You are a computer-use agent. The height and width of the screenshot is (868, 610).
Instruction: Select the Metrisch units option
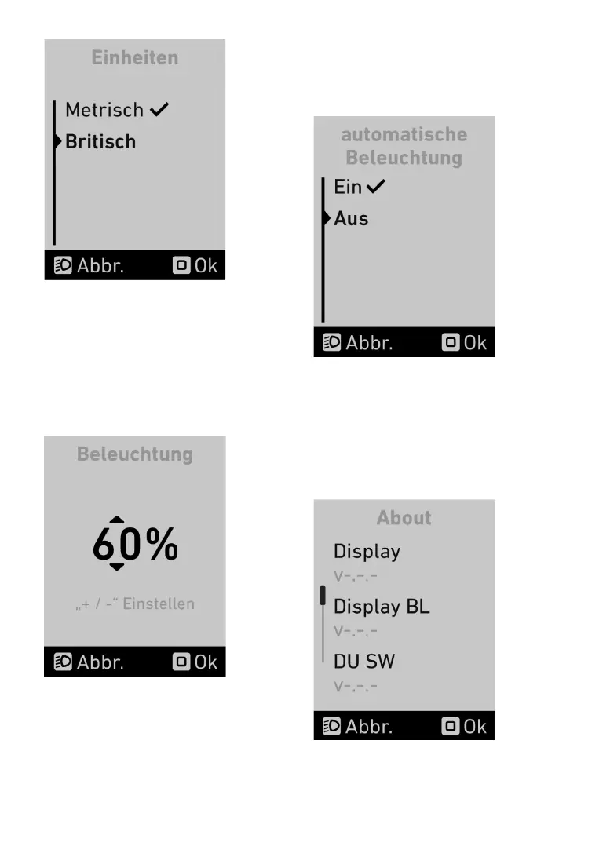pos(104,110)
